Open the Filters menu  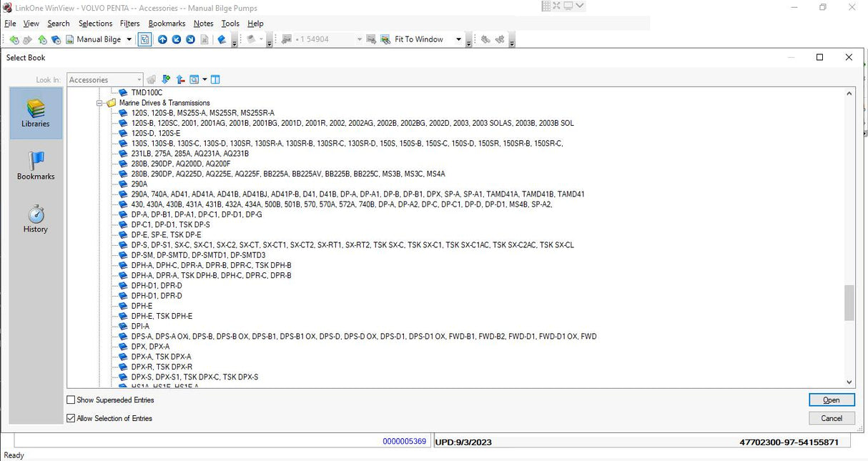[x=129, y=24]
